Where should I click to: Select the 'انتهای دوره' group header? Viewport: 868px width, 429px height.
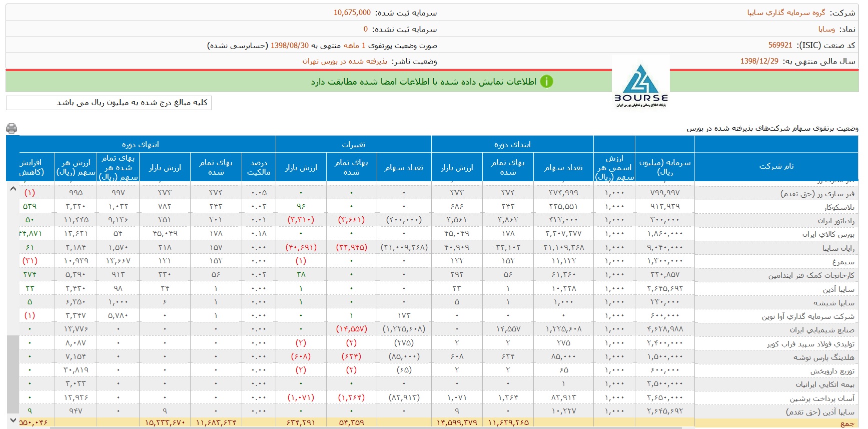[141, 144]
